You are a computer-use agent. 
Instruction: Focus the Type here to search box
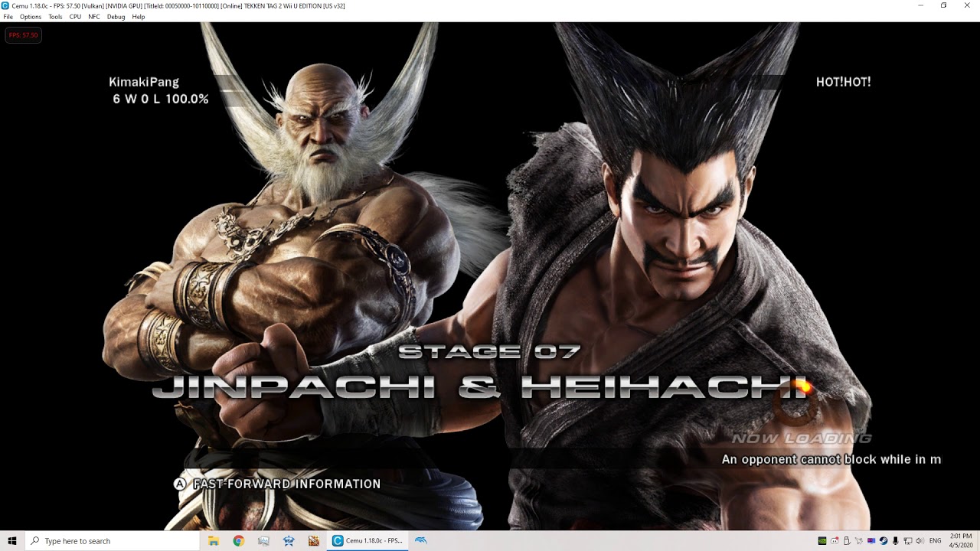pyautogui.click(x=113, y=541)
